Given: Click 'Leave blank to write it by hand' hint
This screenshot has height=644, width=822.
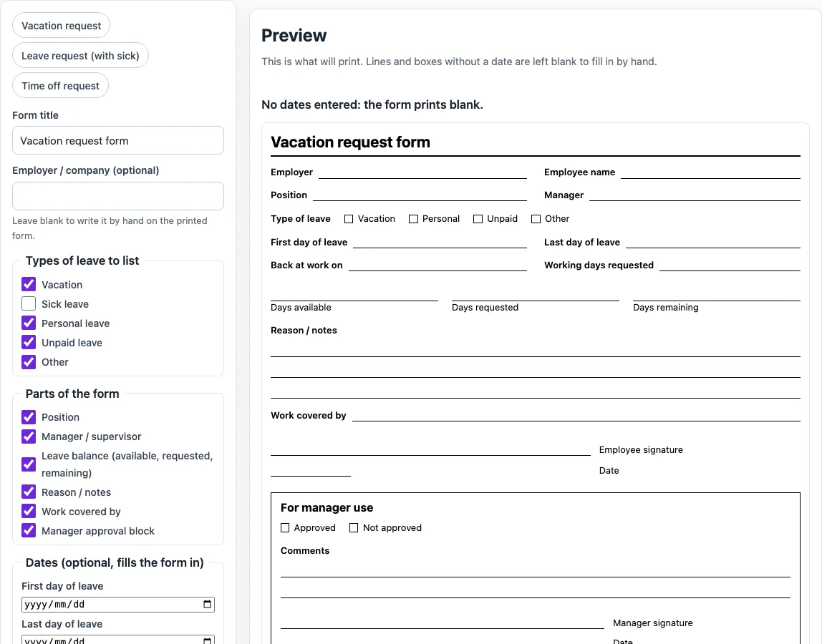Looking at the screenshot, I should 110,228.
